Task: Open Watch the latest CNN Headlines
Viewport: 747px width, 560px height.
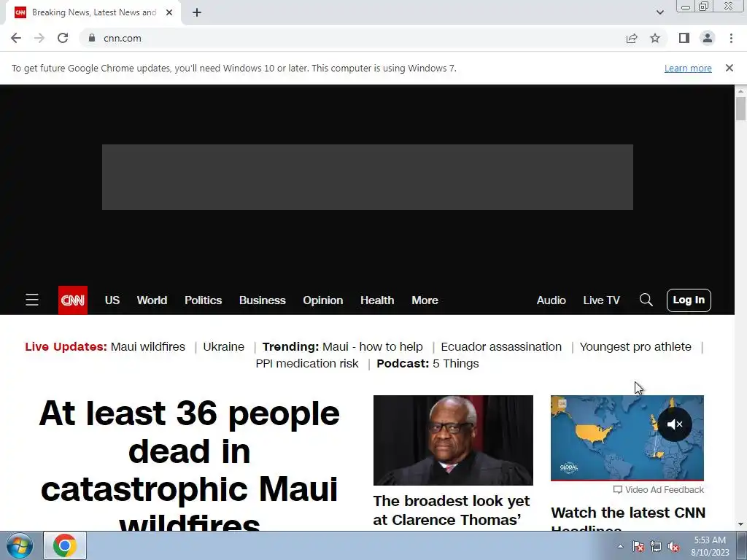Action: (628, 519)
